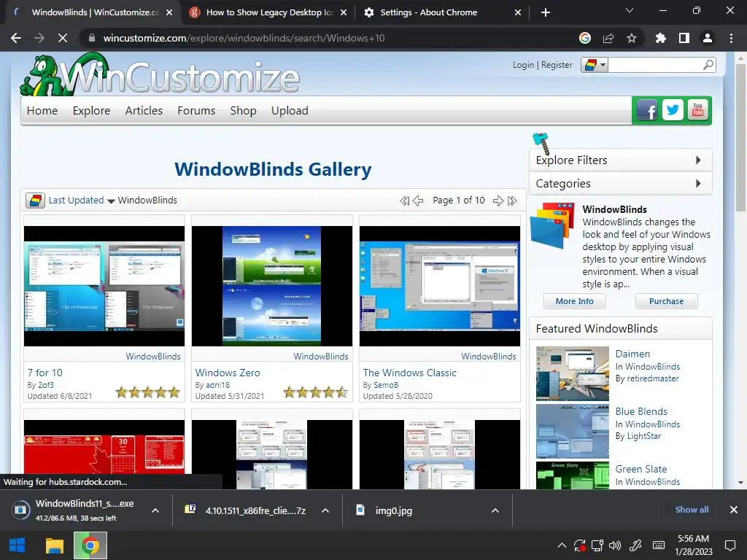Open Chrome tab search chevron
Image resolution: width=747 pixels, height=560 pixels.
click(x=630, y=10)
